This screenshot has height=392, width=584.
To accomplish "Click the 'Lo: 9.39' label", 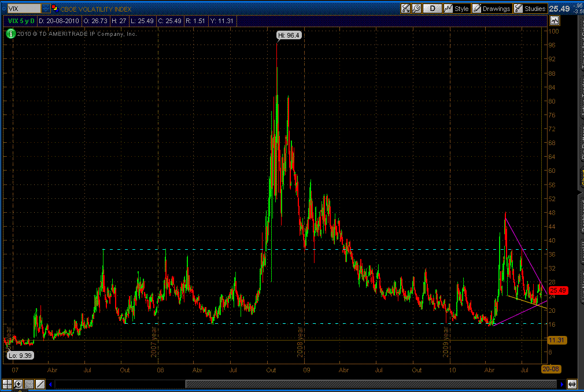I will [20, 356].
